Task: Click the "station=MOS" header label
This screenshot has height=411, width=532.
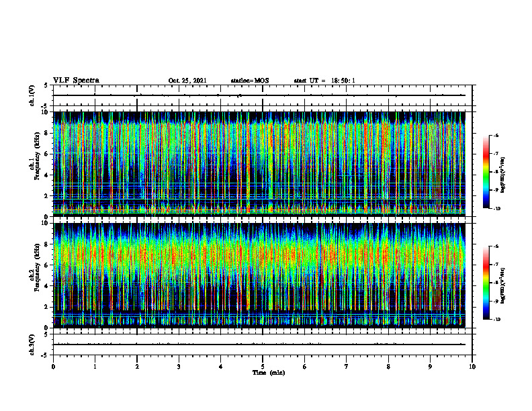Action: (250, 81)
